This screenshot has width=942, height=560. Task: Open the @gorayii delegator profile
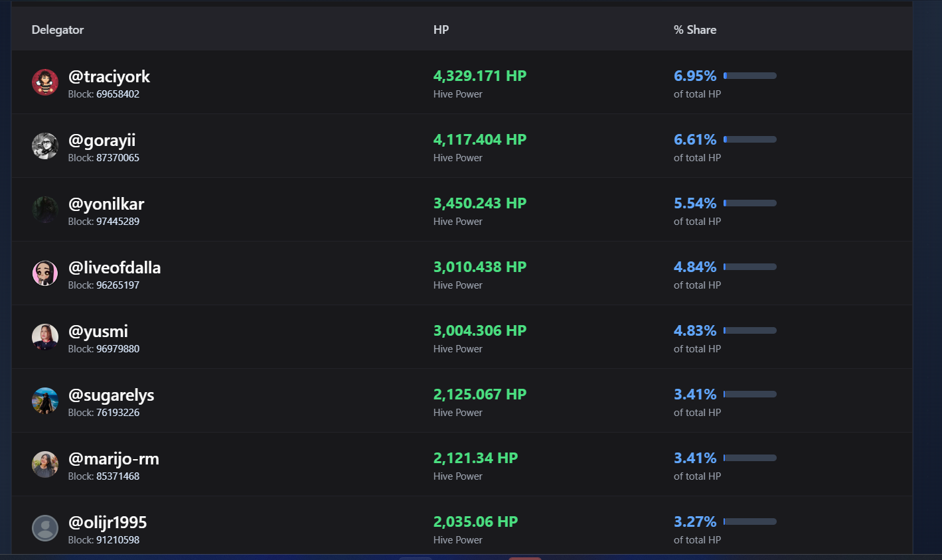point(102,141)
